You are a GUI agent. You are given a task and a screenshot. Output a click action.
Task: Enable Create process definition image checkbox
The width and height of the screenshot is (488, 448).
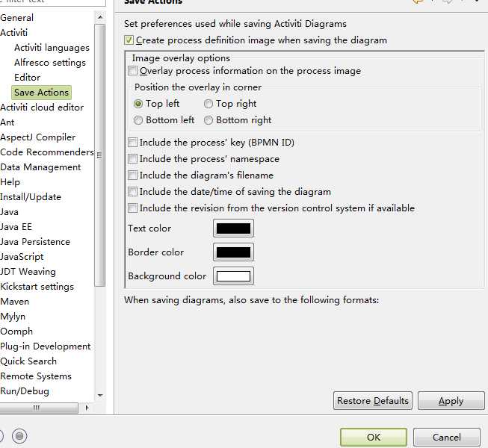[129, 40]
